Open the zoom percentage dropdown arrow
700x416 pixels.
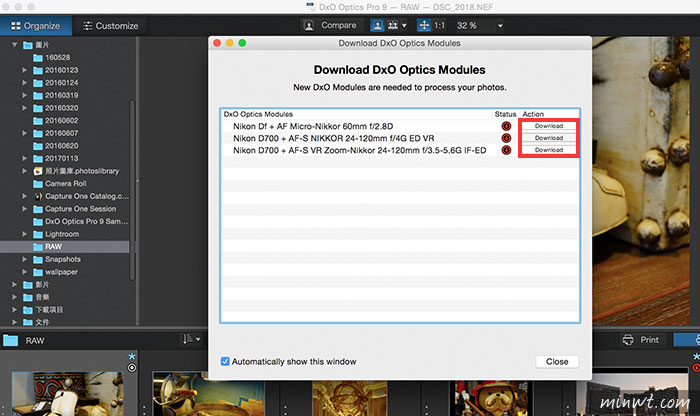[x=500, y=26]
